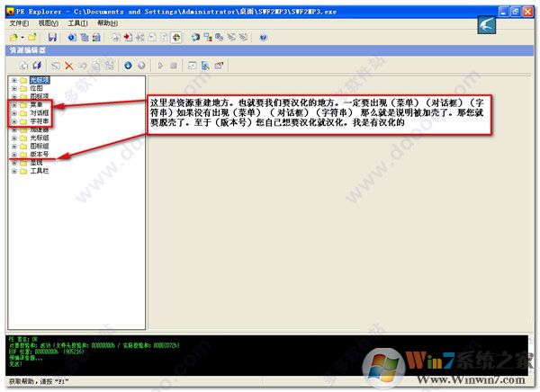Screen dimensions: 540x392
Task: Expand the 字符串 (String) folder node
Action: coord(13,120)
